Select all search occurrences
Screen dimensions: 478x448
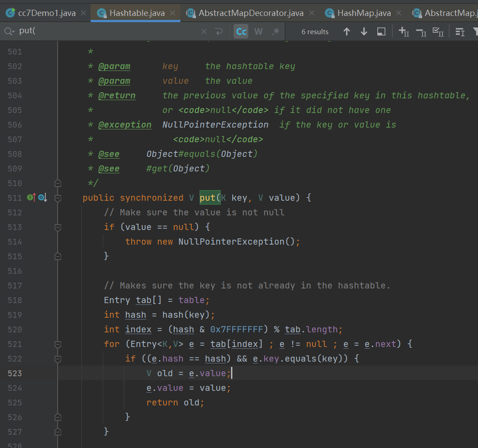(x=438, y=31)
